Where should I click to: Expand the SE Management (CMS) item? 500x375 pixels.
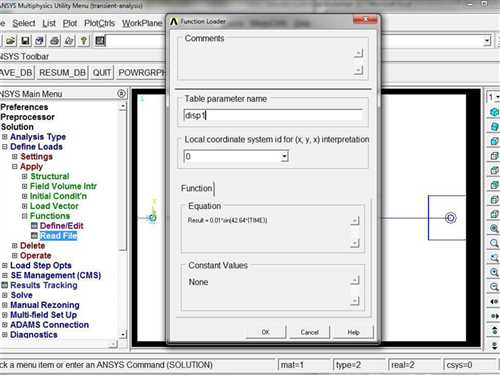click(x=5, y=276)
